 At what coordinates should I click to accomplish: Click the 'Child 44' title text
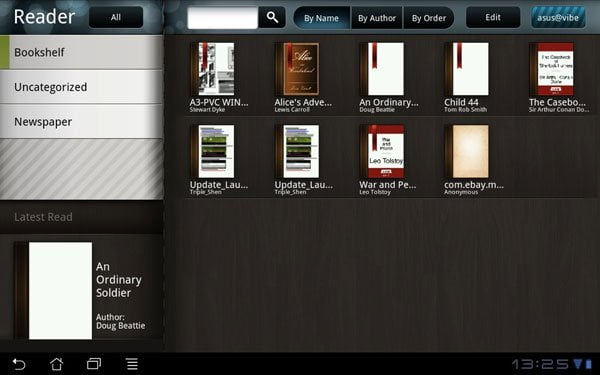tap(461, 102)
